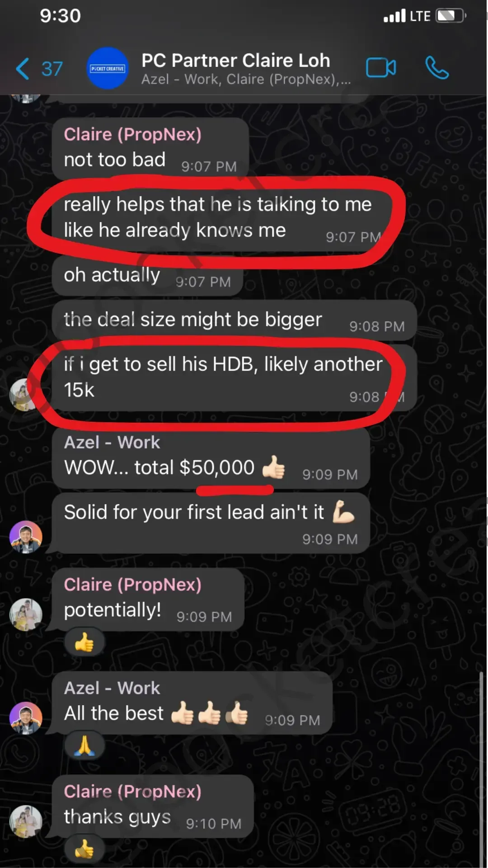488x868 pixels.
Task: Open the Pocket Creative group profile picture
Action: (108, 68)
